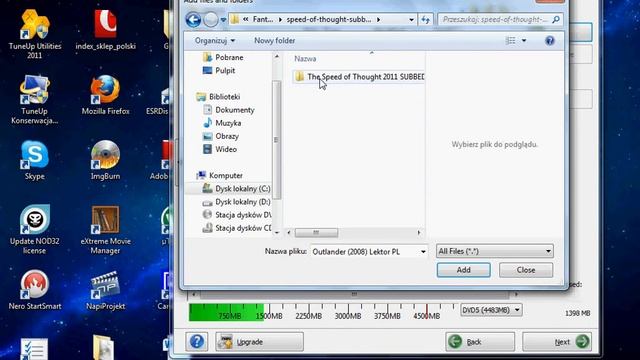Open Nero StartSmart desktop shortcut

pos(35,290)
